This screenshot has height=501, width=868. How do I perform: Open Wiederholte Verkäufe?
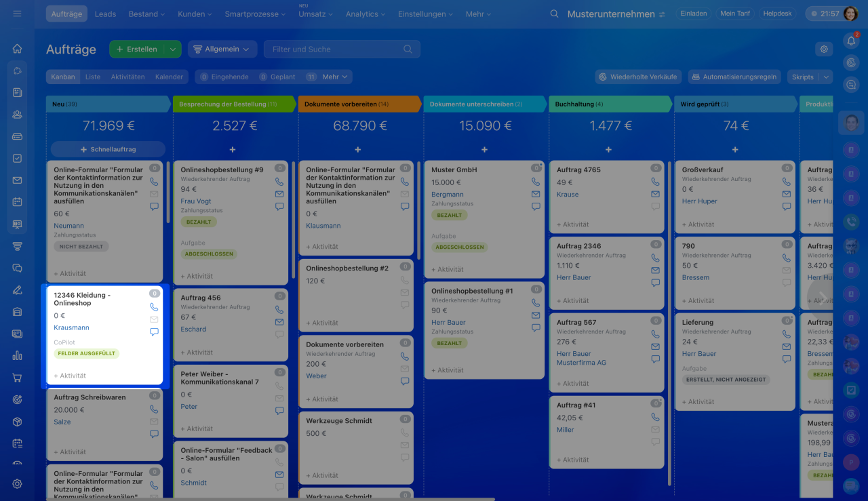[x=639, y=77]
